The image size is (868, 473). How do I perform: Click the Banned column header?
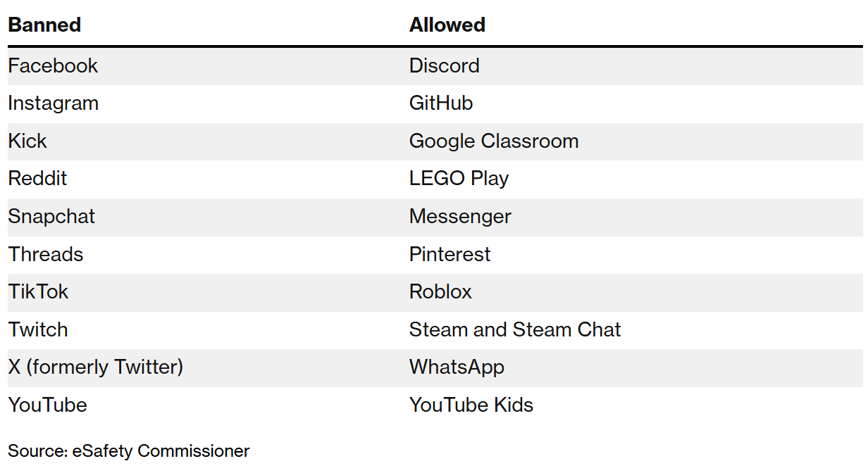tap(44, 25)
